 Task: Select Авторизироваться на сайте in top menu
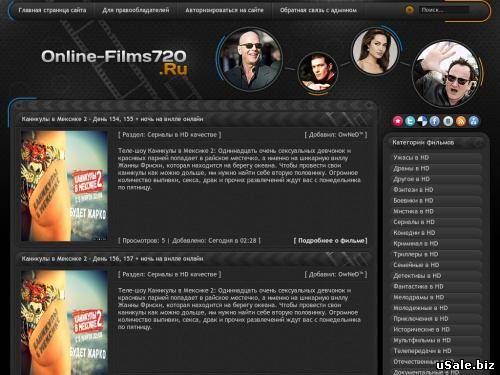tap(224, 10)
